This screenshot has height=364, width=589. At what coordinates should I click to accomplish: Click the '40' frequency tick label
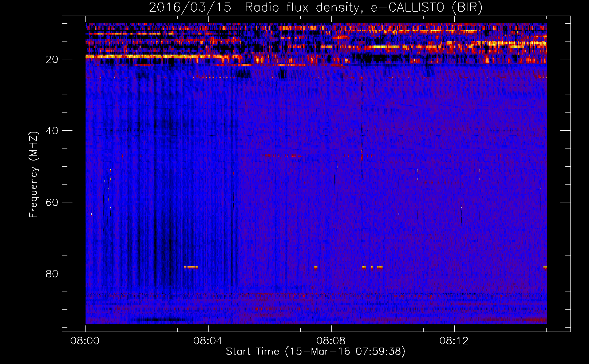click(x=52, y=131)
